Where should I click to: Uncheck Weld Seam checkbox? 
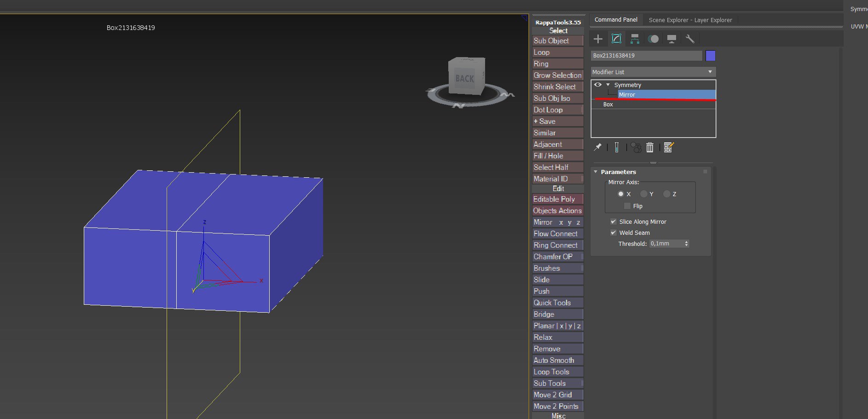pyautogui.click(x=613, y=233)
